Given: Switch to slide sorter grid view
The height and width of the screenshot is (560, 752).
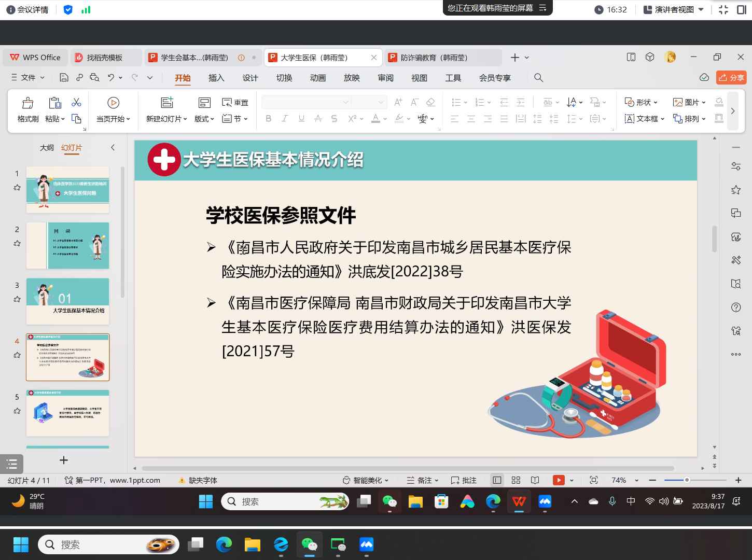Looking at the screenshot, I should (x=516, y=480).
